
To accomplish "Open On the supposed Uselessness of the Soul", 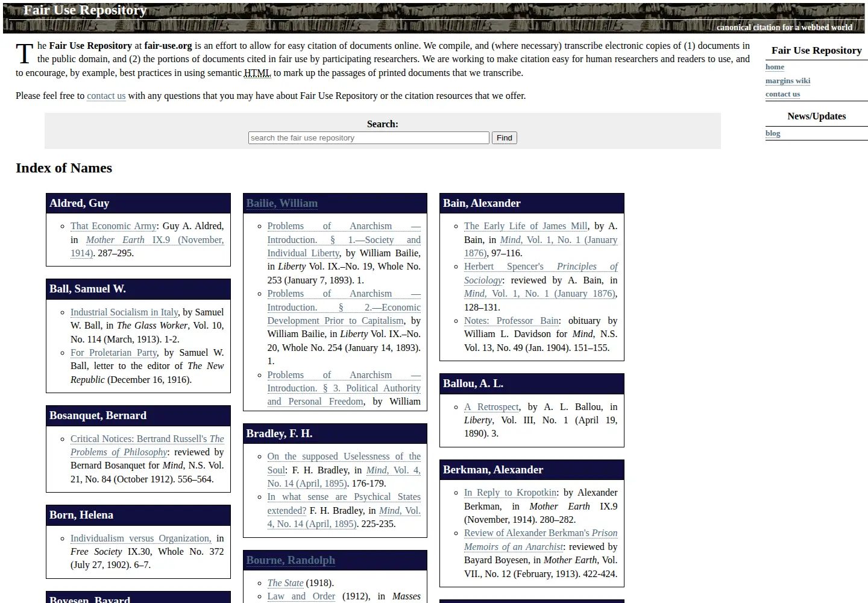I will tap(344, 463).
